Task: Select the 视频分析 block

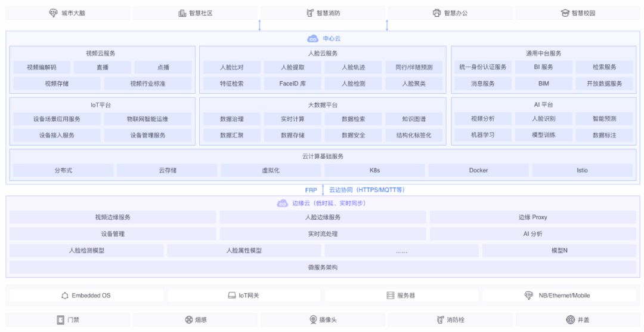Action: pos(483,118)
